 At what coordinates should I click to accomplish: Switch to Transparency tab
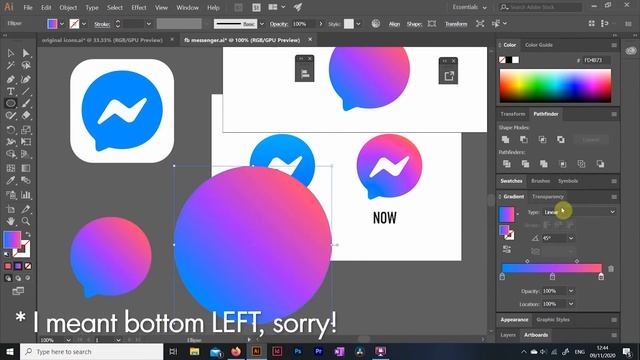(x=548, y=197)
